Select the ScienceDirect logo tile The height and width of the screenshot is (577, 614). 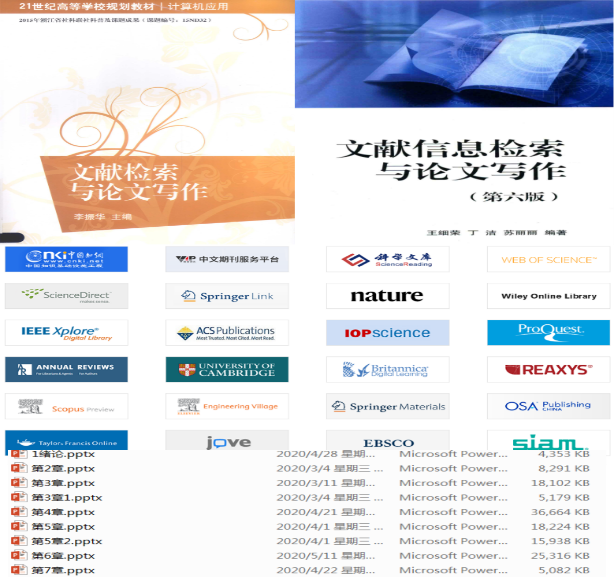[x=66, y=296]
